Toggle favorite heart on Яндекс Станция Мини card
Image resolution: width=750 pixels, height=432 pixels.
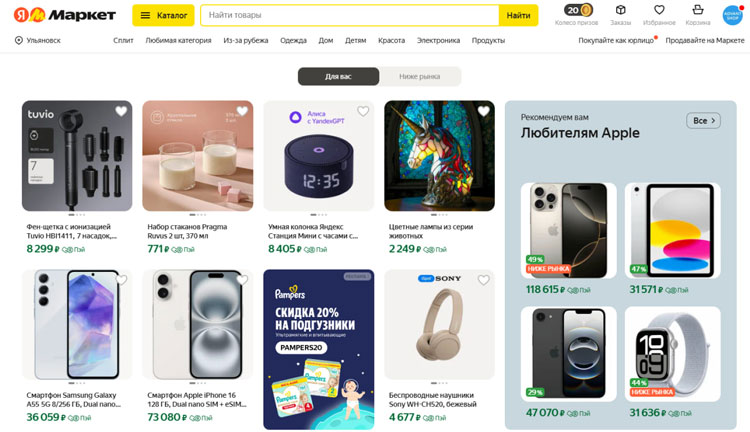click(x=363, y=111)
